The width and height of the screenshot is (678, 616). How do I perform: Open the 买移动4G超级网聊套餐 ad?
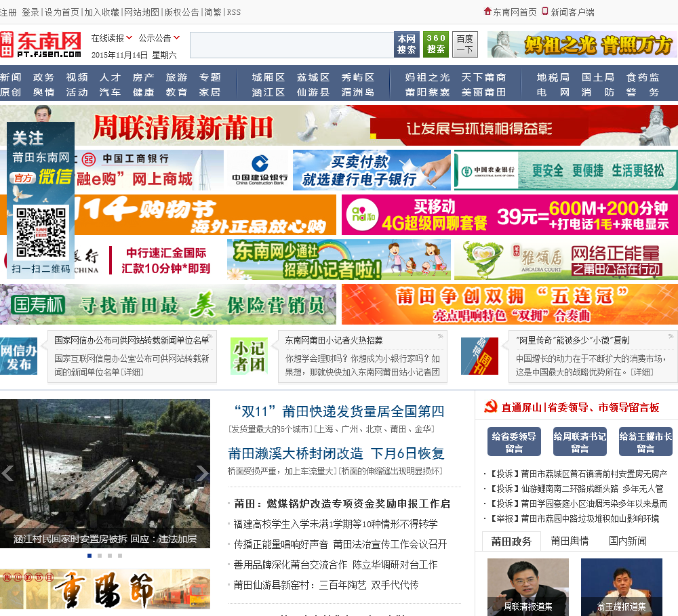[510, 215]
